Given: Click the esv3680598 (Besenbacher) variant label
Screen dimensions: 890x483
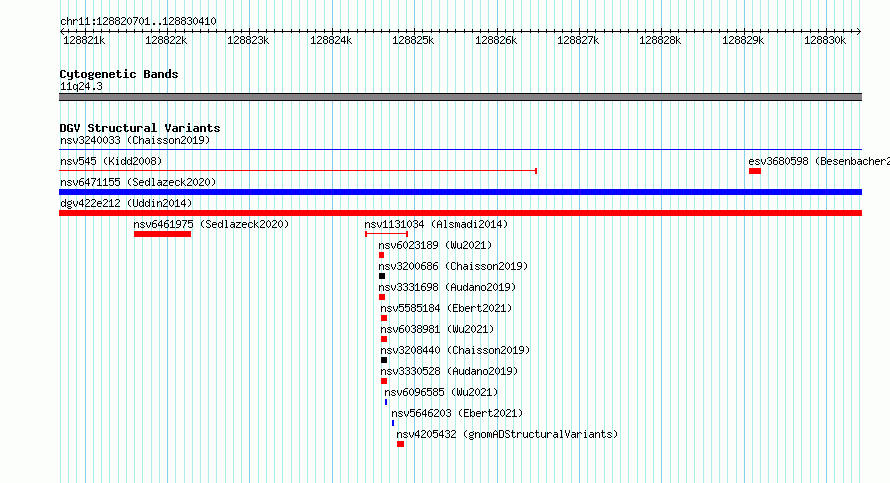Looking at the screenshot, I should coord(819,161).
